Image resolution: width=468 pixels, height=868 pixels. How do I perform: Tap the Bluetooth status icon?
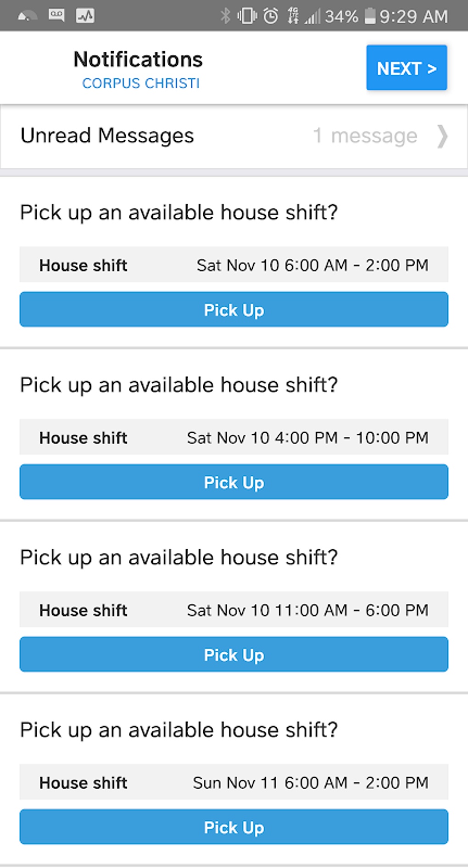click(x=225, y=16)
